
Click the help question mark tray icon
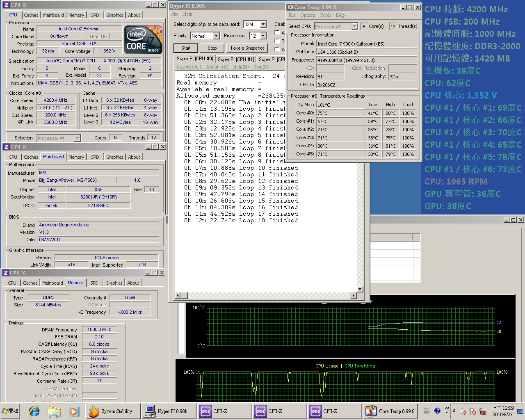point(437,411)
